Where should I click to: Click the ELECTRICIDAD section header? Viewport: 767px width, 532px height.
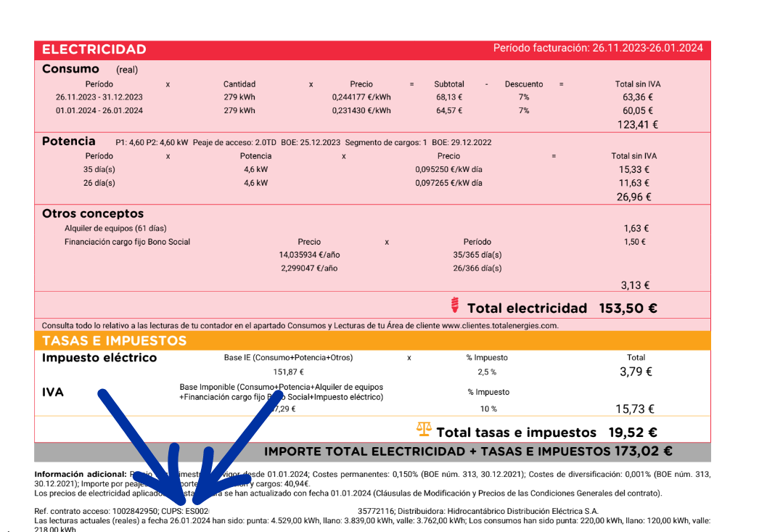pyautogui.click(x=94, y=49)
